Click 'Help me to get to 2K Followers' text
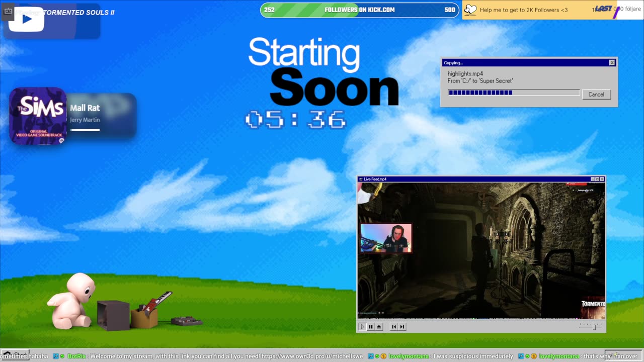The height and width of the screenshot is (362, 644). coord(524,10)
